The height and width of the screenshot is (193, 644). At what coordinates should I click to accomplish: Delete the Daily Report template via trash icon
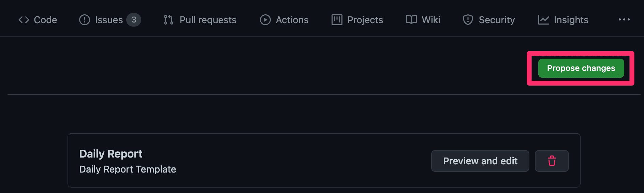[x=552, y=161]
